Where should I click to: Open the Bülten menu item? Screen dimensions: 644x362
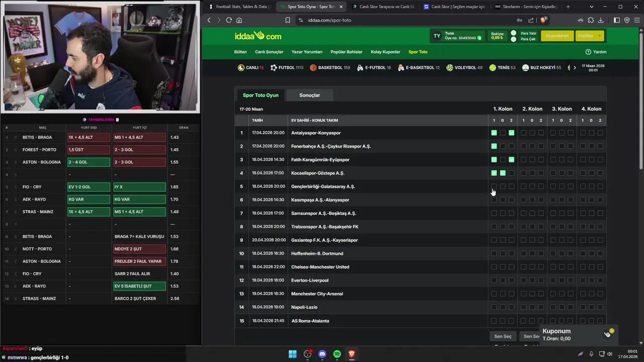coord(240,52)
